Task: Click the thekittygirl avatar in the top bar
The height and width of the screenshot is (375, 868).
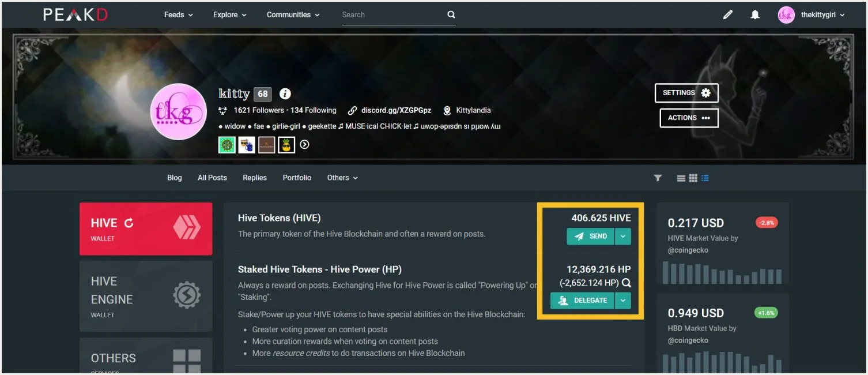Action: (x=786, y=15)
